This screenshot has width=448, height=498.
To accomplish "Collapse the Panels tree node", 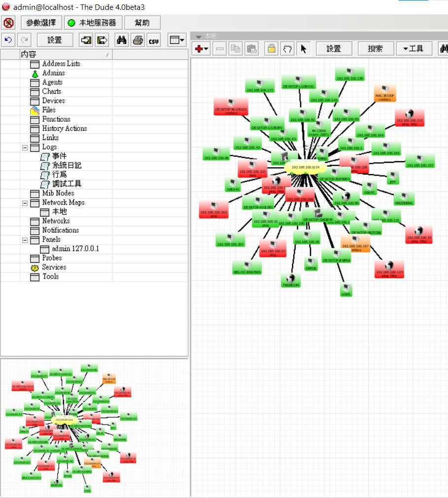I will (x=25, y=241).
